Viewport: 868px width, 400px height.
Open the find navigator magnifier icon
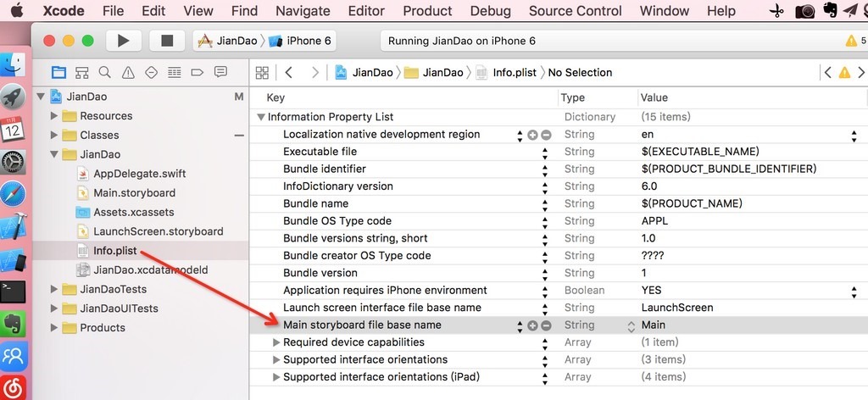(x=104, y=72)
